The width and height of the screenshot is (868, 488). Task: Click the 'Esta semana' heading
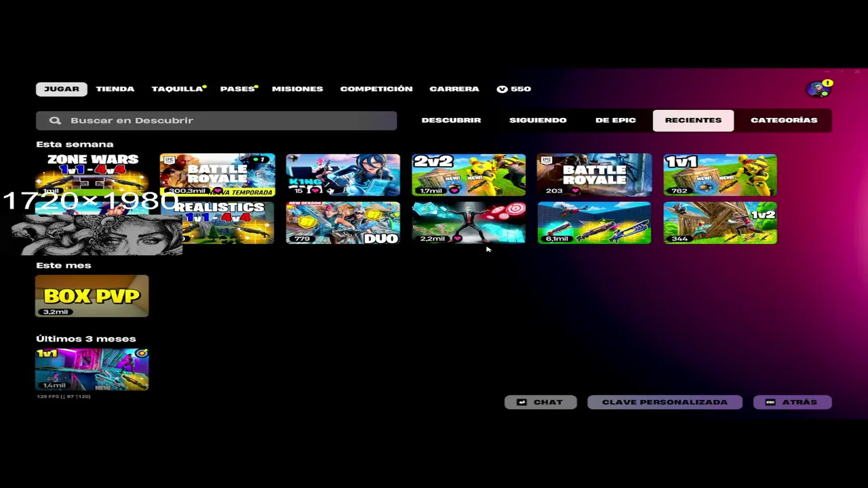coord(75,144)
